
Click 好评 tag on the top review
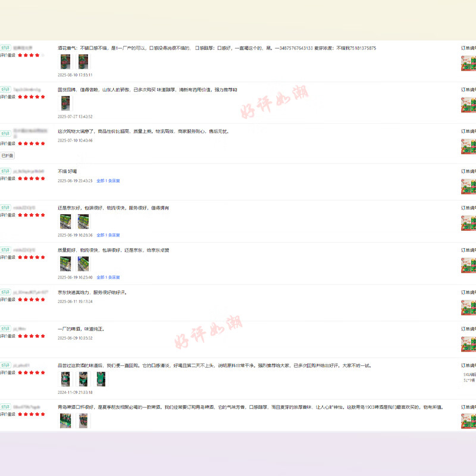coord(5,48)
